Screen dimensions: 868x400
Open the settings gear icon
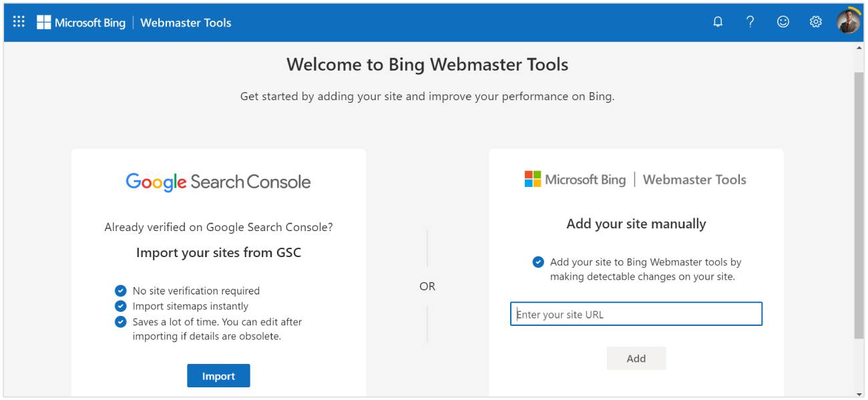[x=815, y=22]
